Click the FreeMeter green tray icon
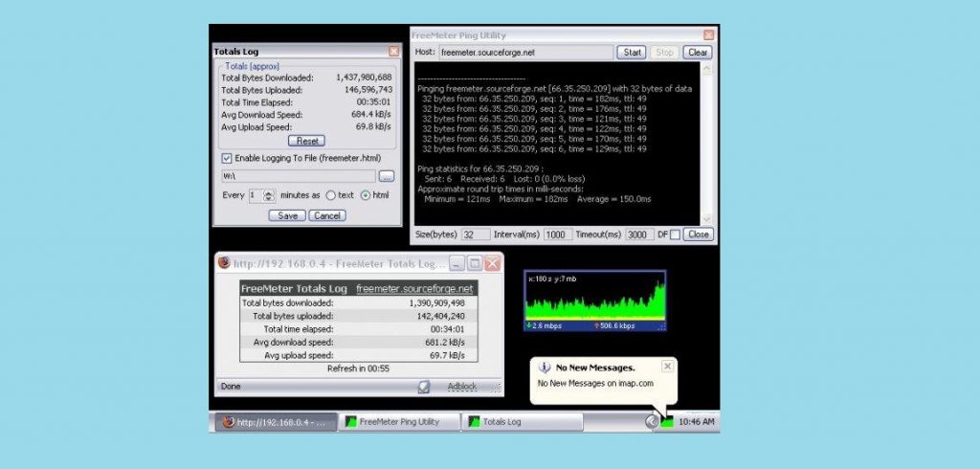This screenshot has width=980, height=469. click(x=668, y=422)
